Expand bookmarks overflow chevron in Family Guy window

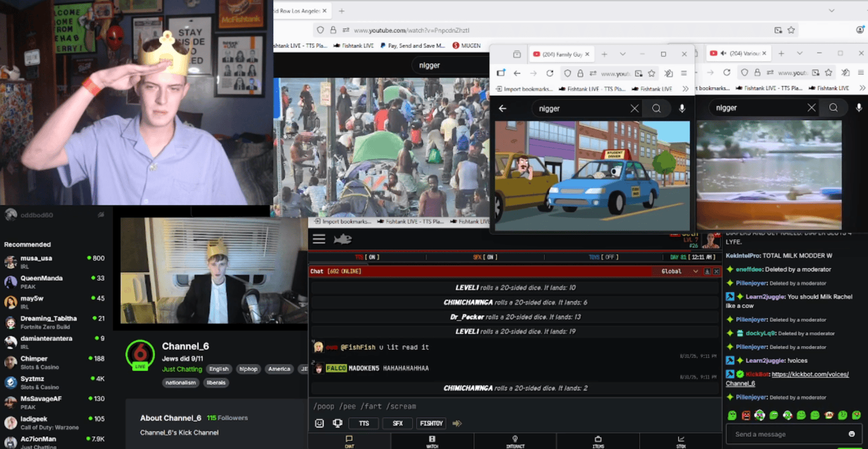tap(685, 89)
